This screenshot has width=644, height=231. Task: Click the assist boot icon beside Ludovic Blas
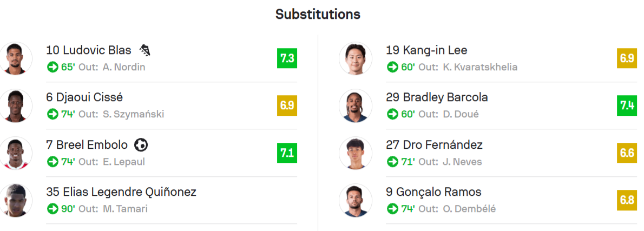click(144, 50)
